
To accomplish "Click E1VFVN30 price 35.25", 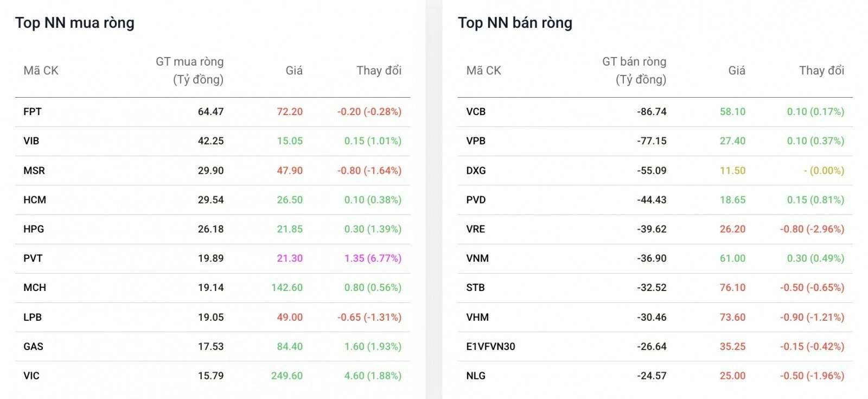I will [x=732, y=346].
